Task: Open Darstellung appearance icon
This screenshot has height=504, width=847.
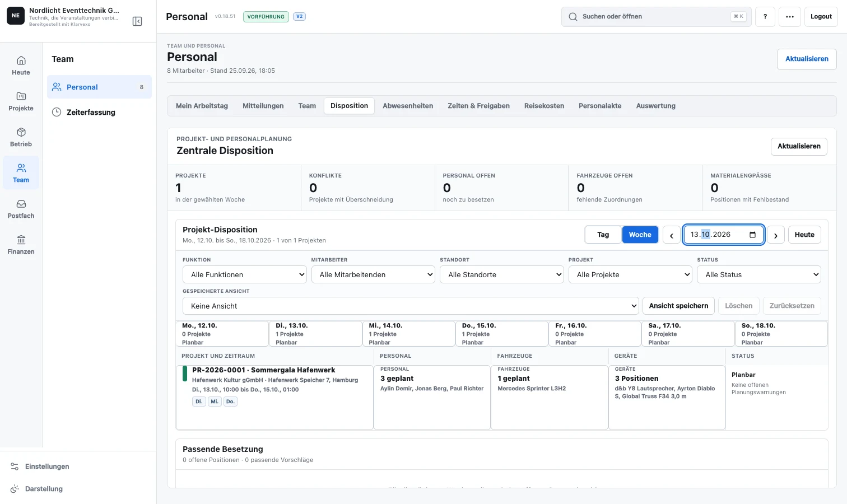Action: point(15,489)
